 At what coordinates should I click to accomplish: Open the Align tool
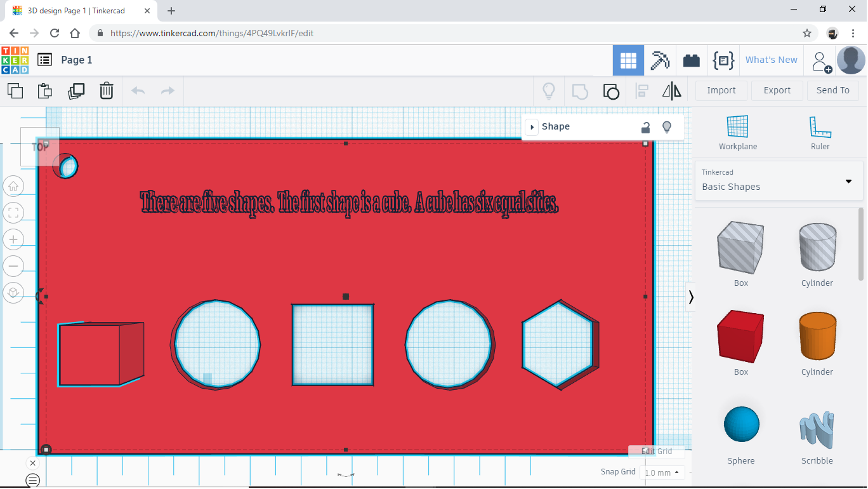click(x=641, y=91)
